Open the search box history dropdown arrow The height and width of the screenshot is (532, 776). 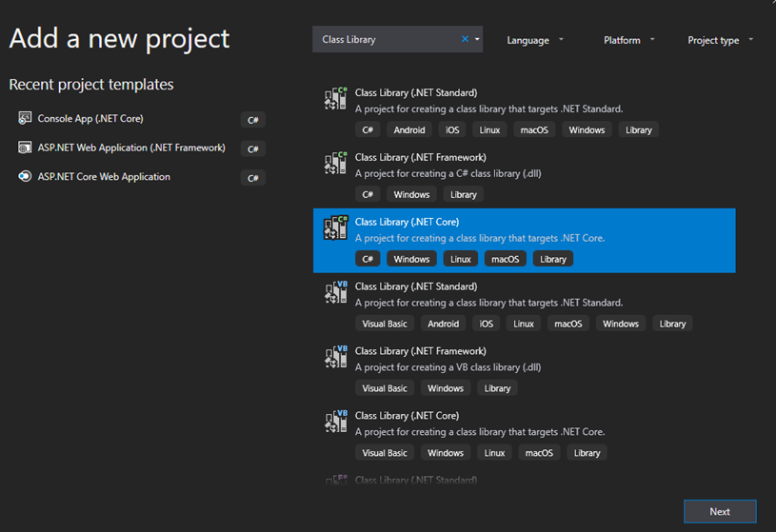[x=477, y=39]
